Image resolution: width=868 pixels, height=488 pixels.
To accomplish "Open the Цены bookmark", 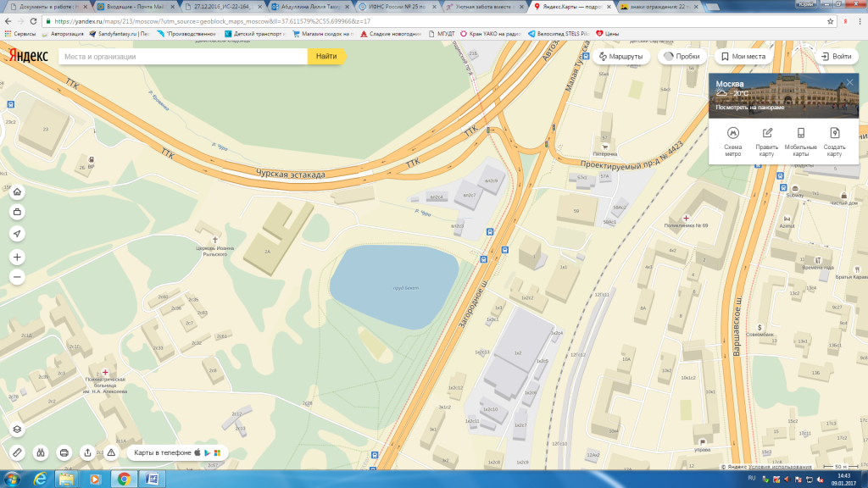I will click(607, 34).
